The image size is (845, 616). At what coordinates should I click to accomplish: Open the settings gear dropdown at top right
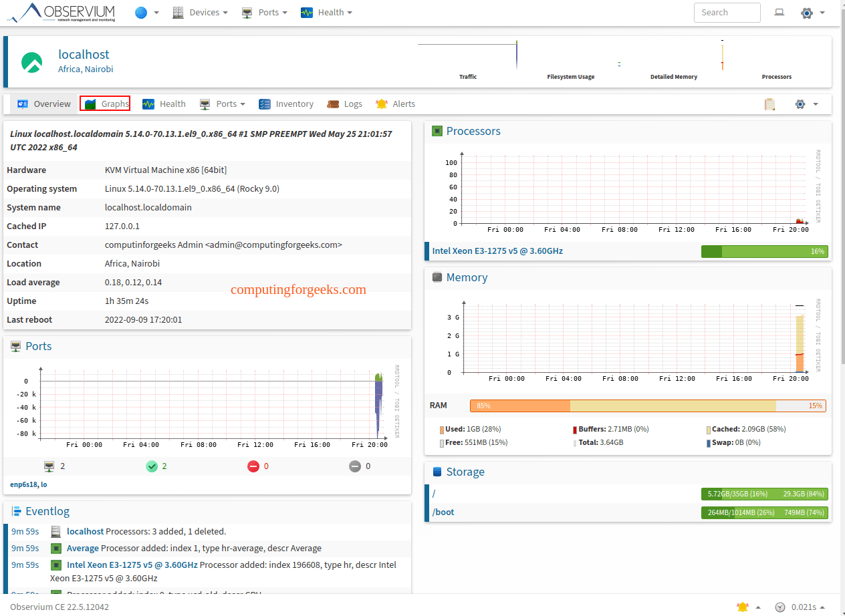(807, 12)
